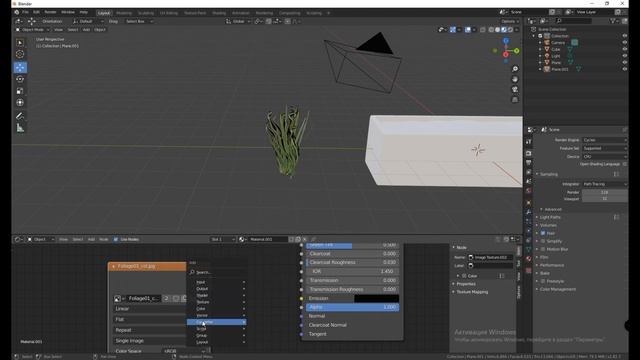Open the Slot 1 material slot dropdown

click(x=223, y=239)
